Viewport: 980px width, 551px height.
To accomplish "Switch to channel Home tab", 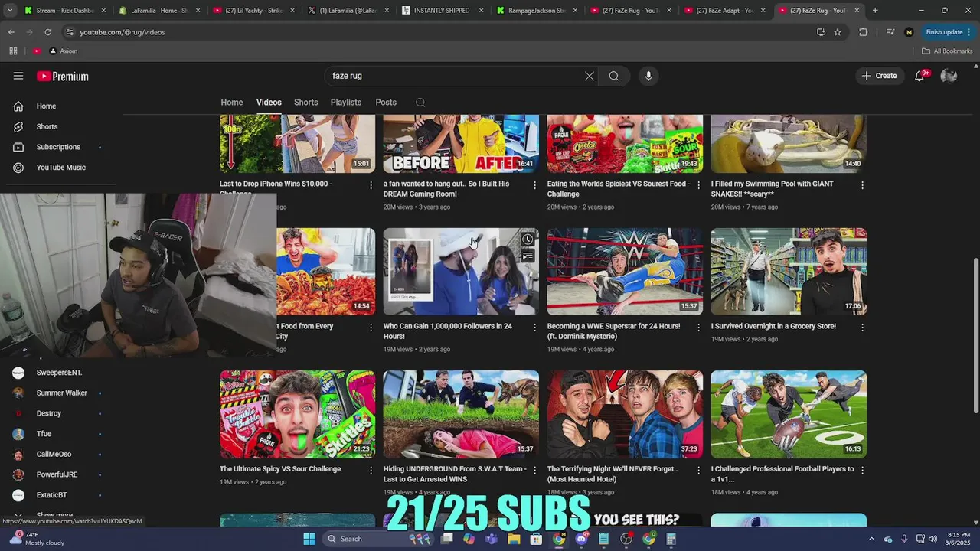I will [x=232, y=103].
